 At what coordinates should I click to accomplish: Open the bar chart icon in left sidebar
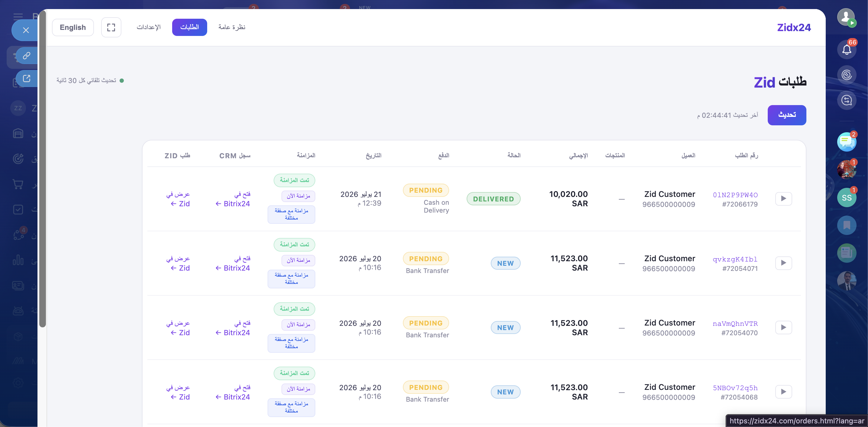click(18, 260)
